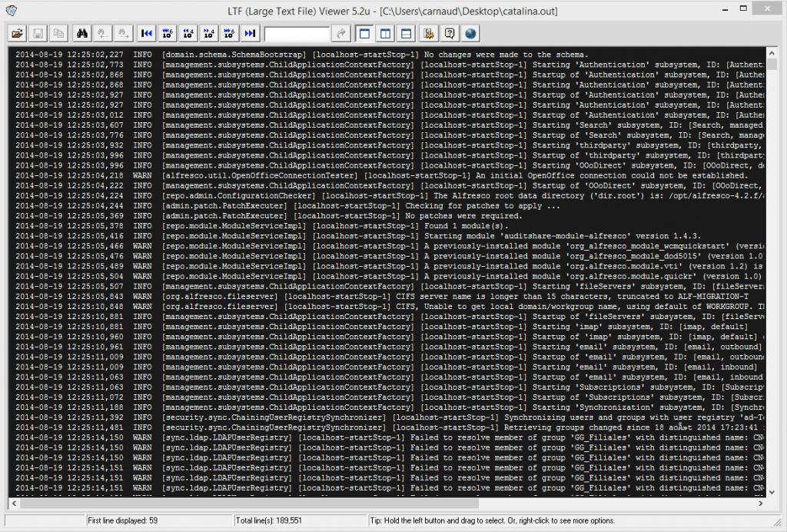
Task: Jump to the last line of the file
Action: [x=249, y=33]
